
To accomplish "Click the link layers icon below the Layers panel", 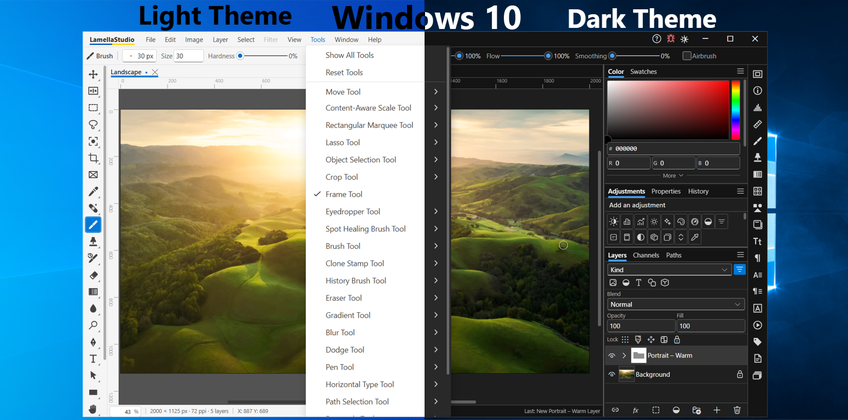I will pyautogui.click(x=615, y=410).
